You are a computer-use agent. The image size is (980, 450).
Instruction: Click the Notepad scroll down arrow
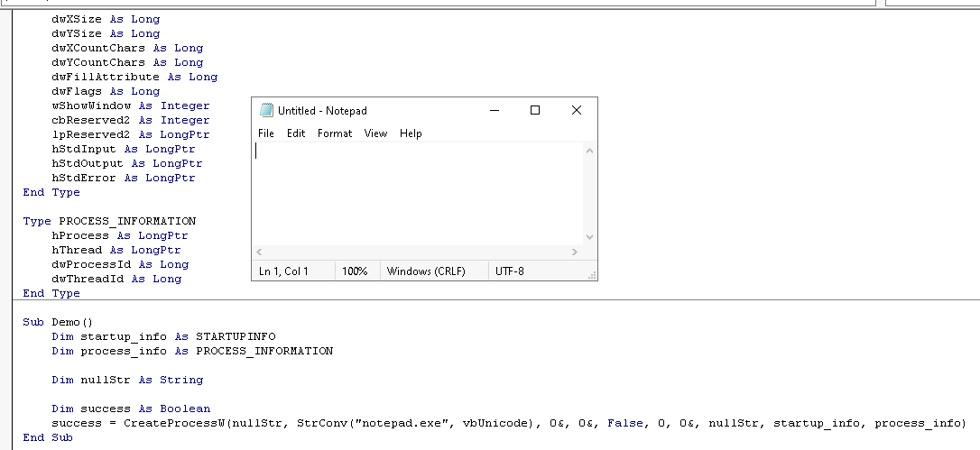tap(590, 237)
